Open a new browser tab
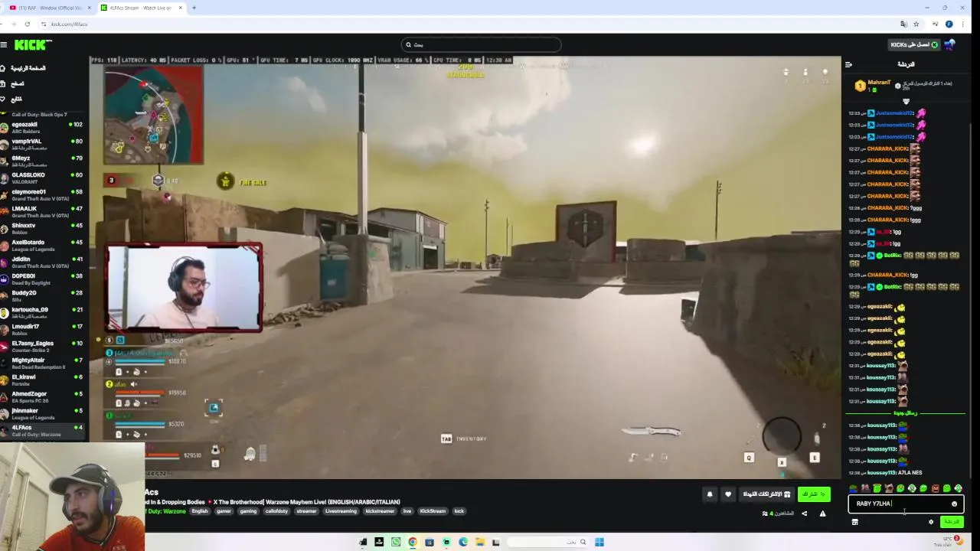The image size is (980, 551). (x=194, y=8)
